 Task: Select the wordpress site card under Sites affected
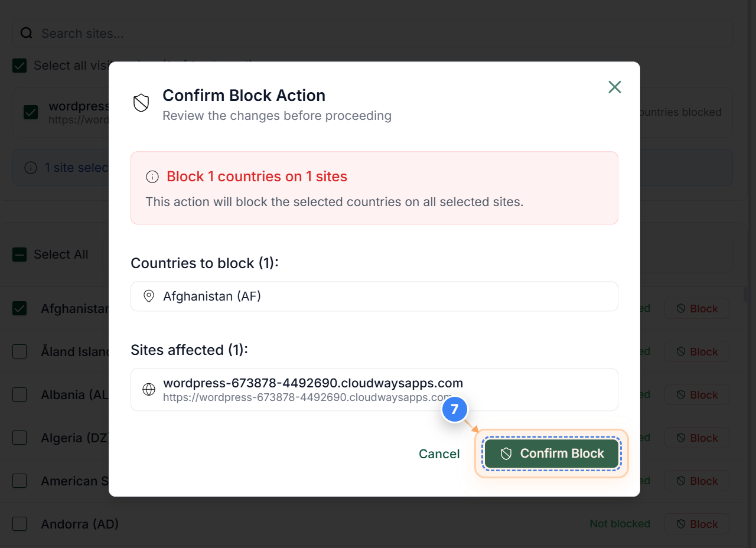point(374,389)
